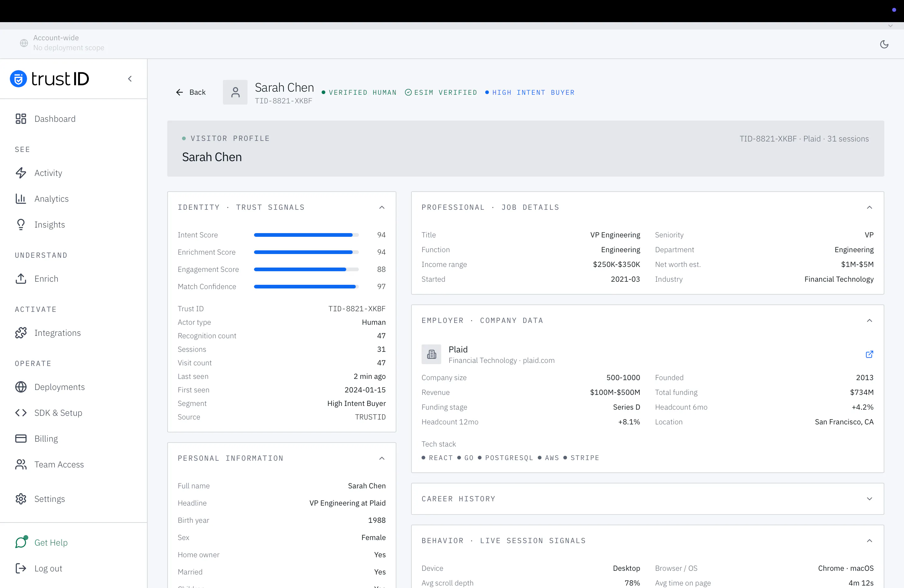
Task: Click eSIM Verified badge
Action: (441, 92)
